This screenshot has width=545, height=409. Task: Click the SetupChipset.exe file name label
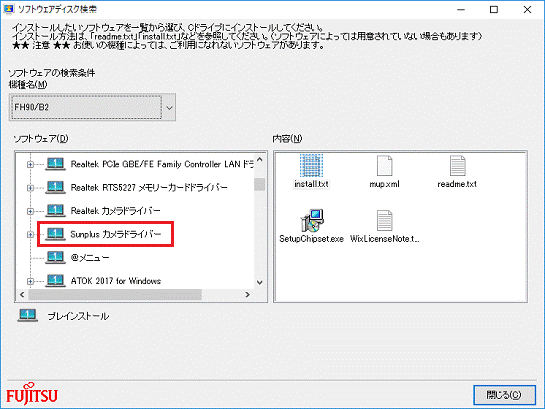(x=311, y=239)
